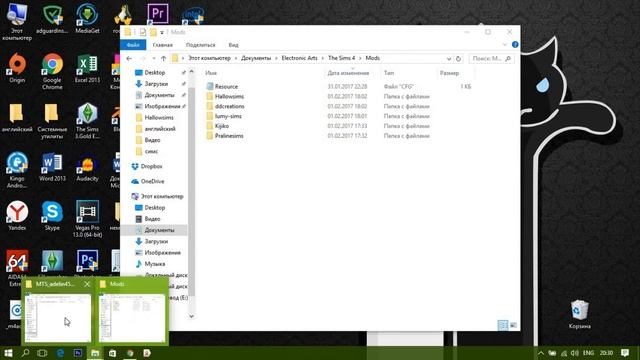Open the Файл ribbon tab
Image resolution: width=640 pixels, height=360 pixels.
pos(133,44)
